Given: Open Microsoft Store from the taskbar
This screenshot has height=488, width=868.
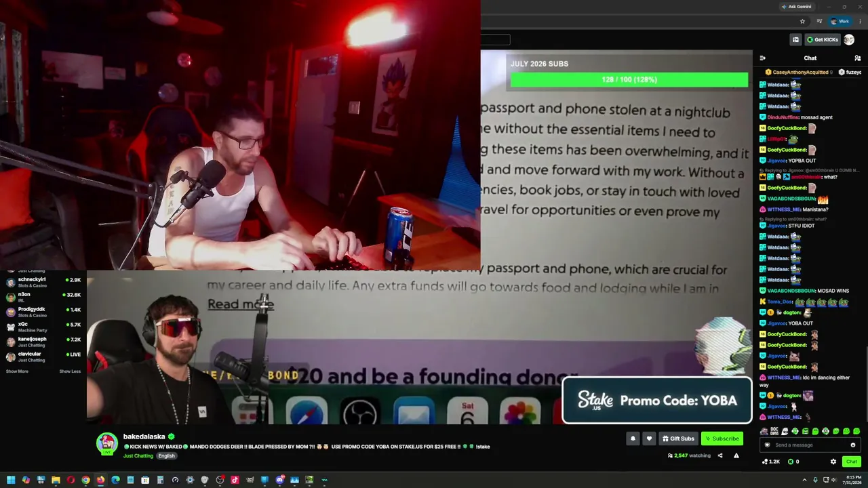Looking at the screenshot, I should pyautogui.click(x=145, y=481).
